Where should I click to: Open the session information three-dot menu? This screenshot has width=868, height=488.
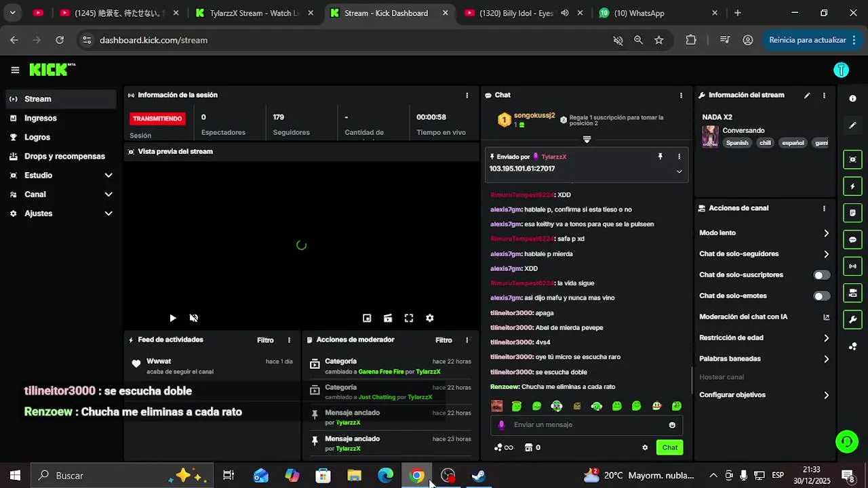467,96
